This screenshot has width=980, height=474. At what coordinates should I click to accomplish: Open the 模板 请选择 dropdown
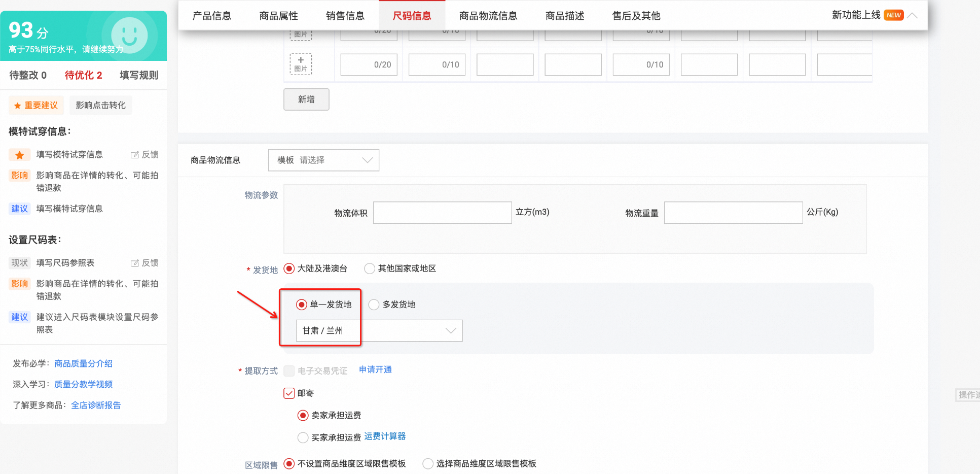click(323, 160)
